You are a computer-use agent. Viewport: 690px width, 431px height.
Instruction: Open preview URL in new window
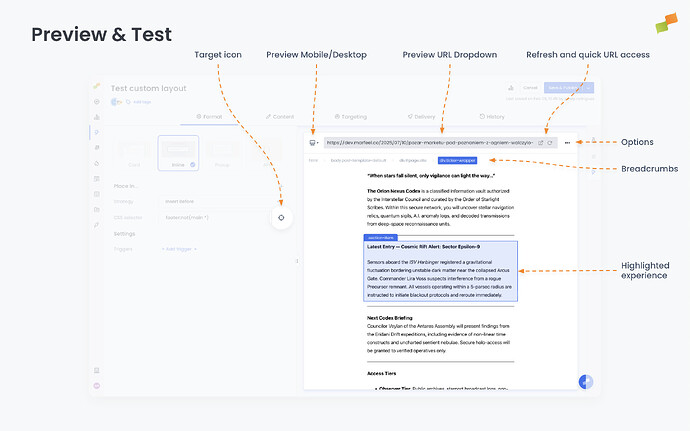click(x=540, y=143)
